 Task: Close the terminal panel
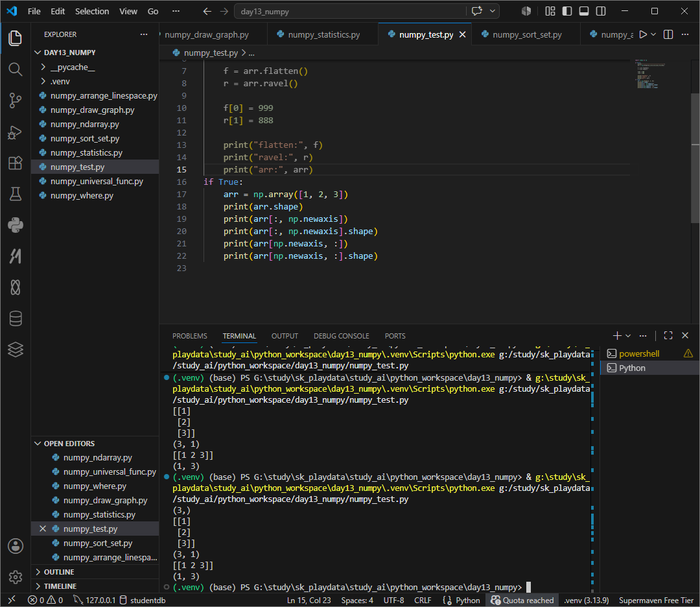(x=685, y=335)
